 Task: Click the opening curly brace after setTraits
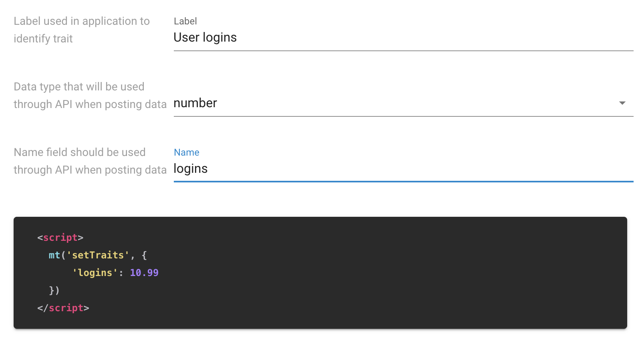pos(144,255)
